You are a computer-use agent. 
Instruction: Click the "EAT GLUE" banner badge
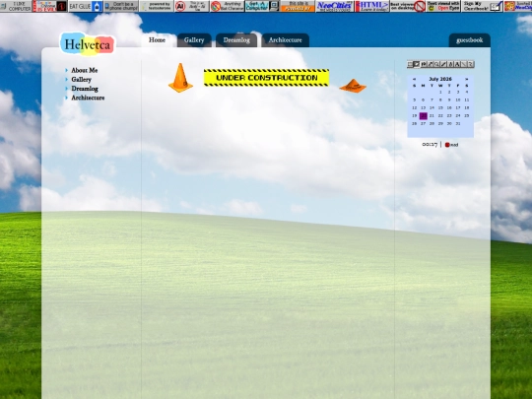click(86, 6)
